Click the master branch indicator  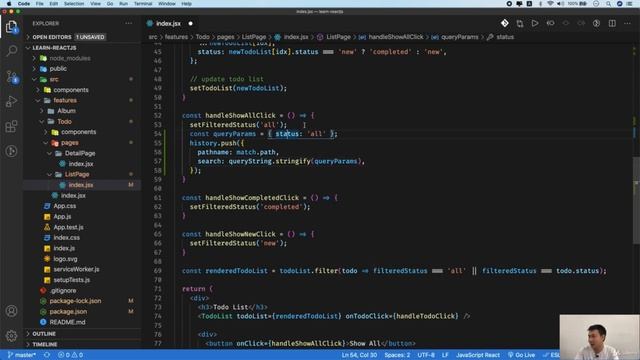[21, 355]
